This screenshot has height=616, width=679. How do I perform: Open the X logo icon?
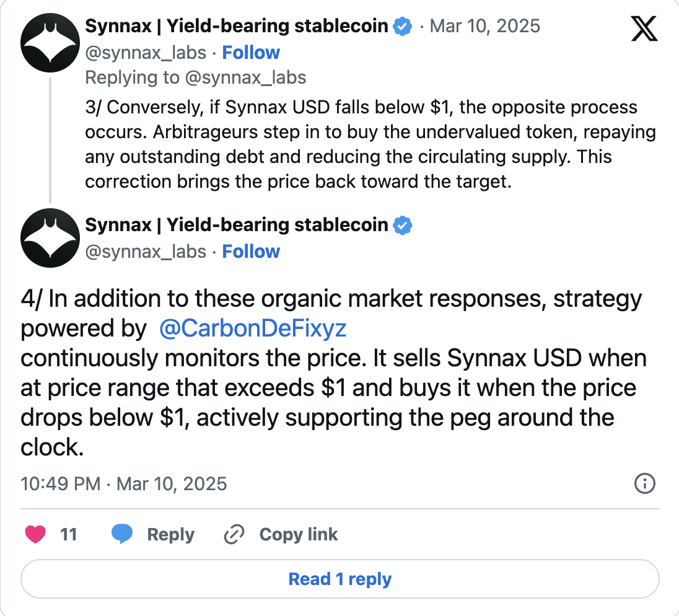click(644, 29)
